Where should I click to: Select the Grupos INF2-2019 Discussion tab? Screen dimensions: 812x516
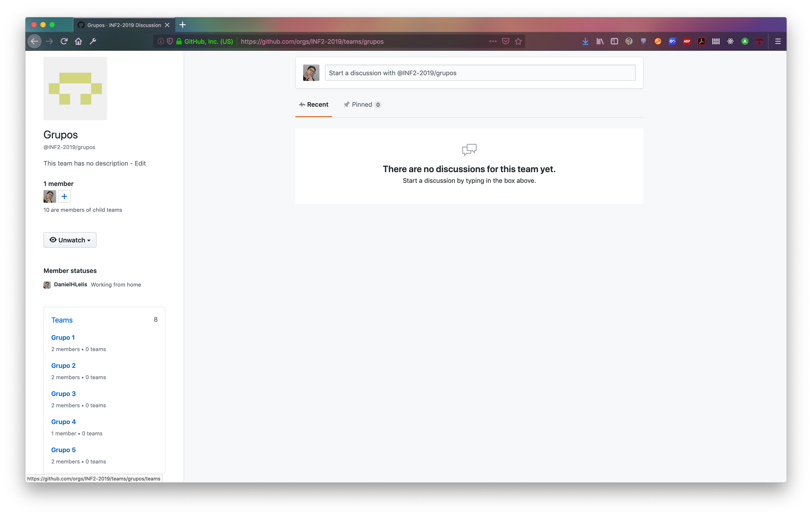pyautogui.click(x=124, y=25)
